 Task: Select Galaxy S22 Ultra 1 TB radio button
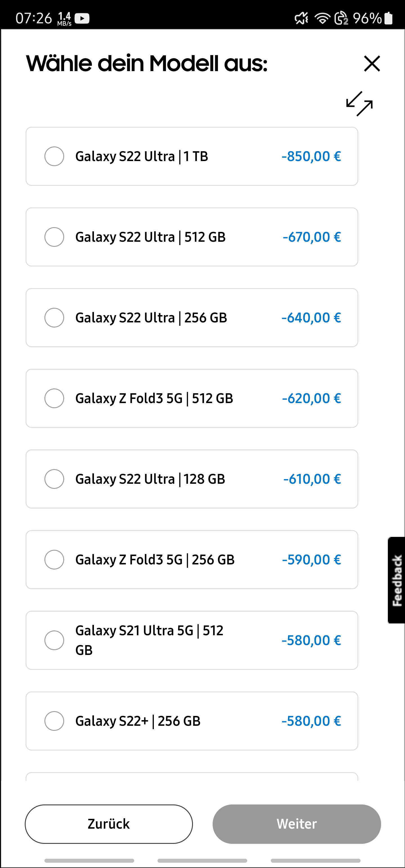[x=54, y=156]
